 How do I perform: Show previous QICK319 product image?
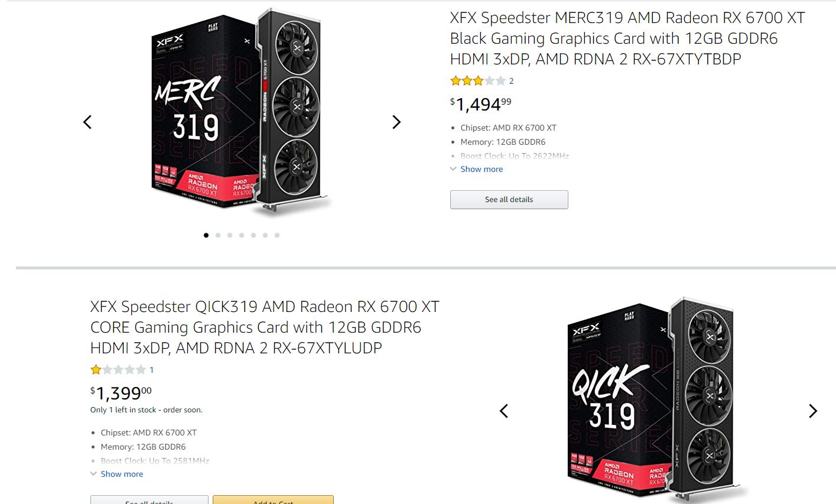[504, 411]
